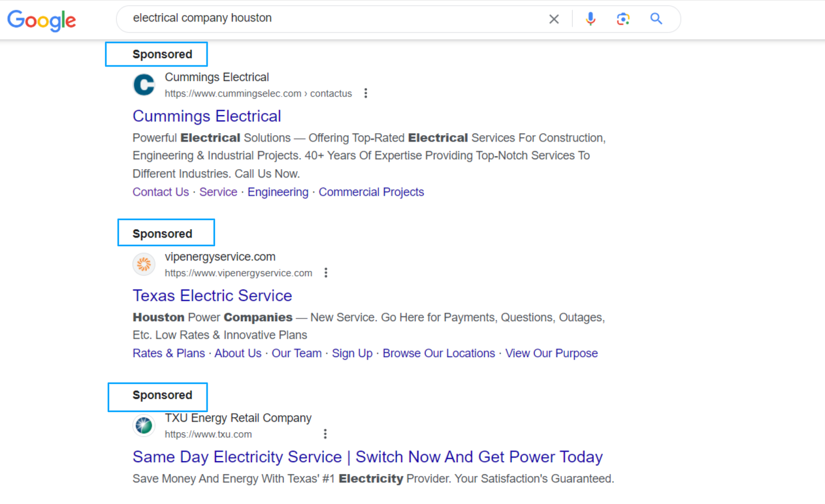Visit the Texas Electric Service result
The image size is (825, 504).
click(212, 296)
